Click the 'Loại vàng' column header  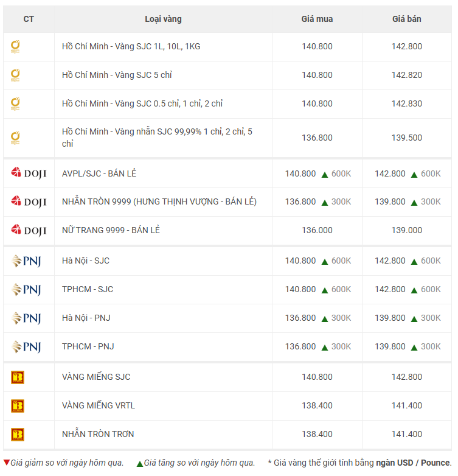163,19
